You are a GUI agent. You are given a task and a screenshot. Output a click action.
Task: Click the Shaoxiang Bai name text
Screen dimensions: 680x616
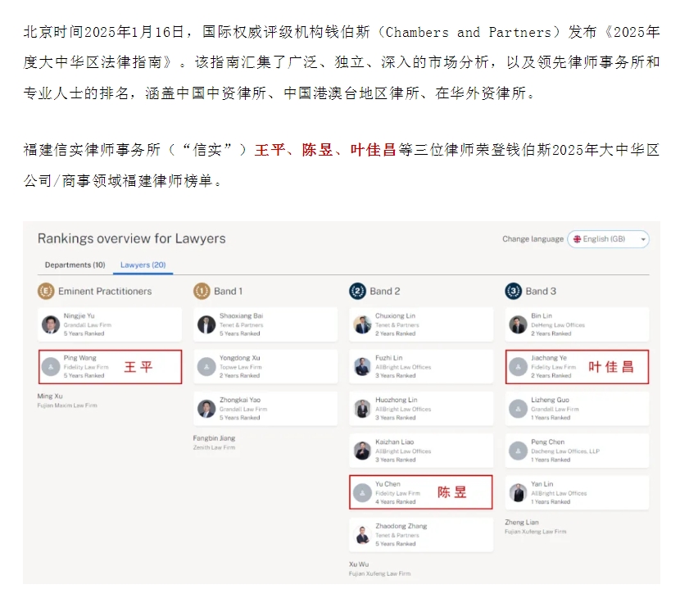pos(241,316)
